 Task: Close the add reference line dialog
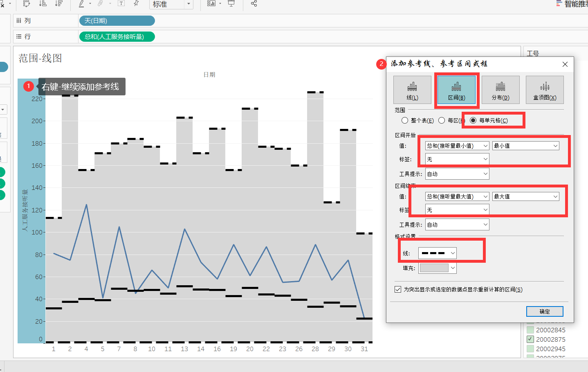pyautogui.click(x=565, y=64)
